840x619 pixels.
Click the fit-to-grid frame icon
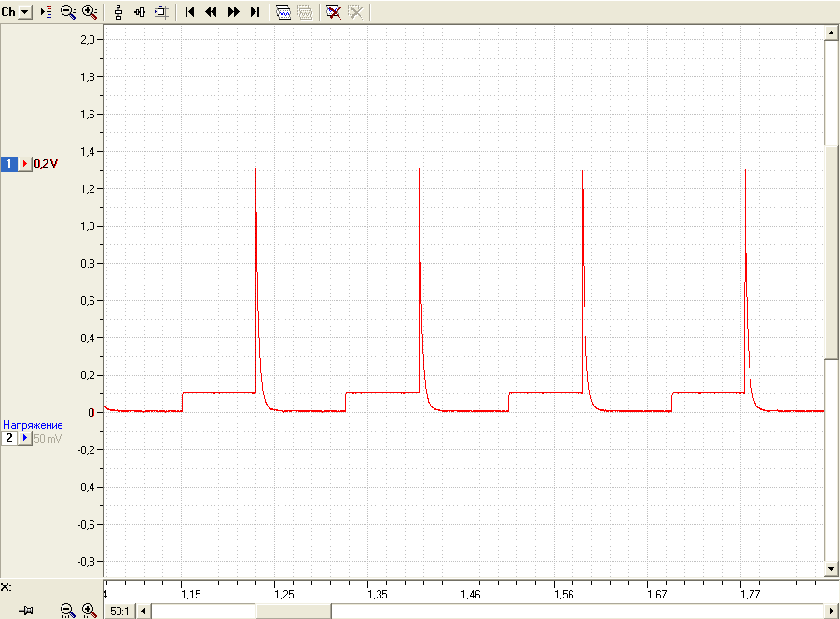161,12
